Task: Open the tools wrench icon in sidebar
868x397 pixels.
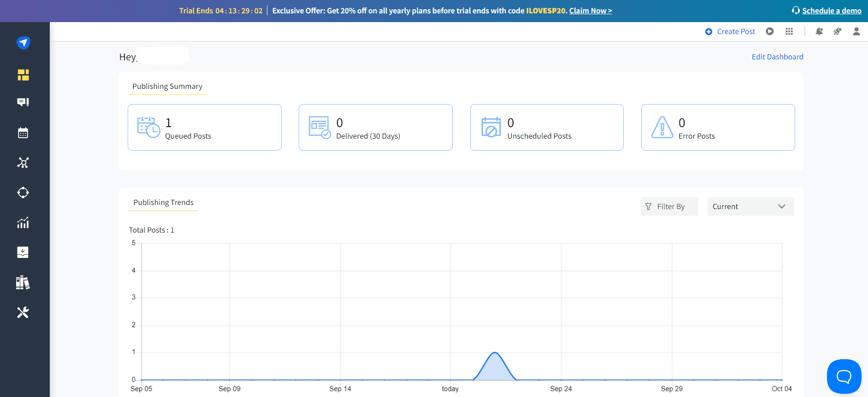Action: (x=23, y=312)
